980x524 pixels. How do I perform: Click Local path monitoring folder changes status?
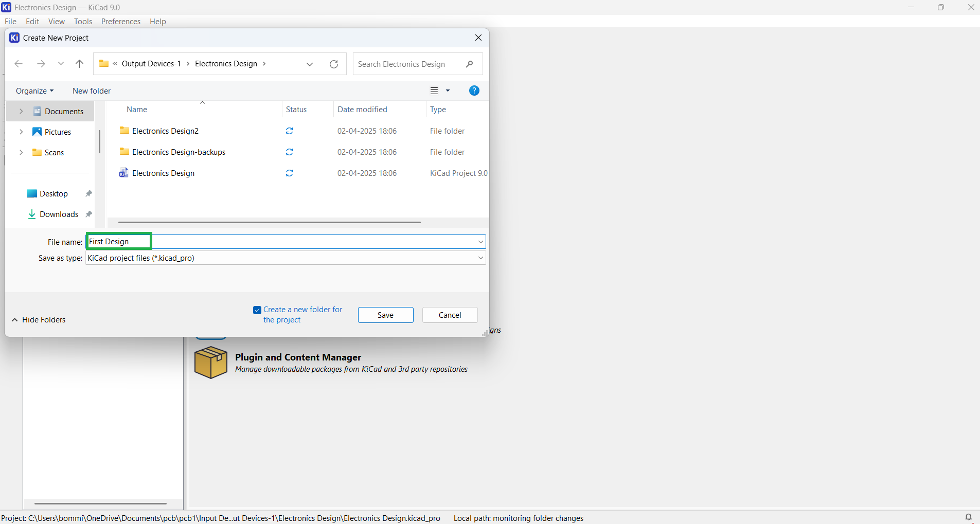point(518,518)
